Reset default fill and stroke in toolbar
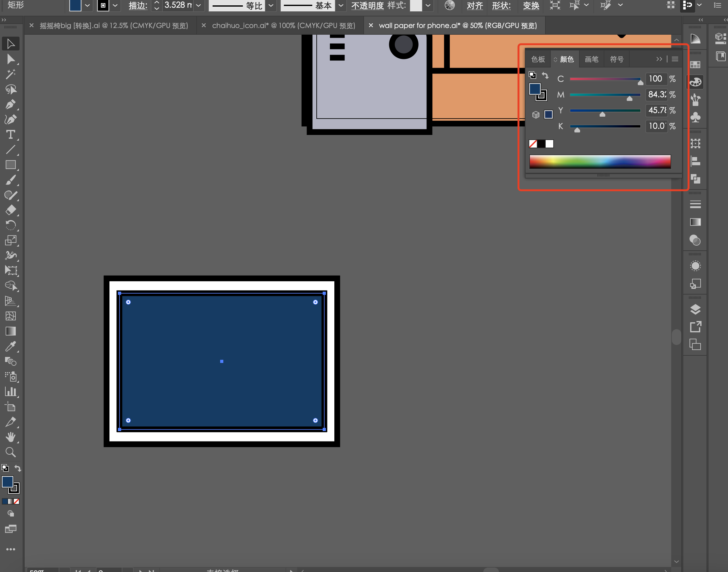The height and width of the screenshot is (572, 728). (5, 468)
